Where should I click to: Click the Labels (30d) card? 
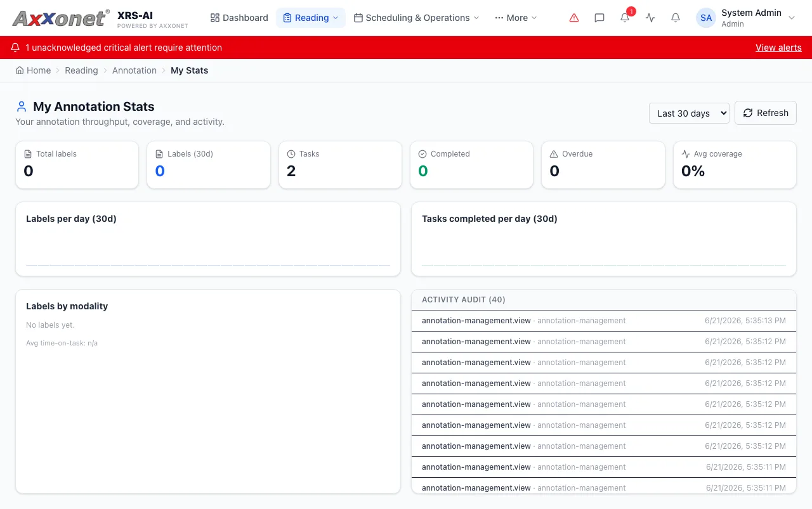tap(209, 165)
